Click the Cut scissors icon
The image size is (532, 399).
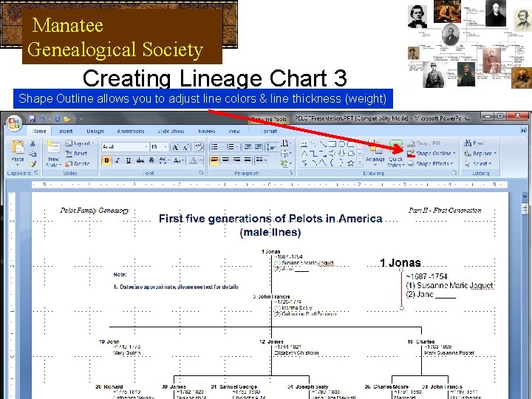(x=33, y=143)
